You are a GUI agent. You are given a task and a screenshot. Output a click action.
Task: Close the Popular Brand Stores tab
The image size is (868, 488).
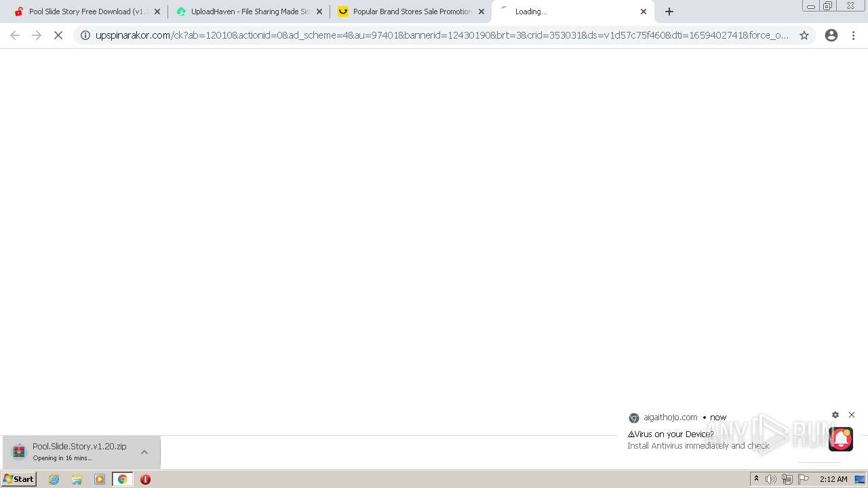[481, 12]
